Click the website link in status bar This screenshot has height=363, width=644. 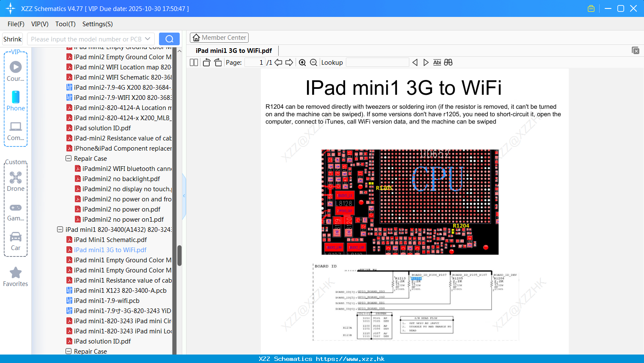click(x=350, y=359)
